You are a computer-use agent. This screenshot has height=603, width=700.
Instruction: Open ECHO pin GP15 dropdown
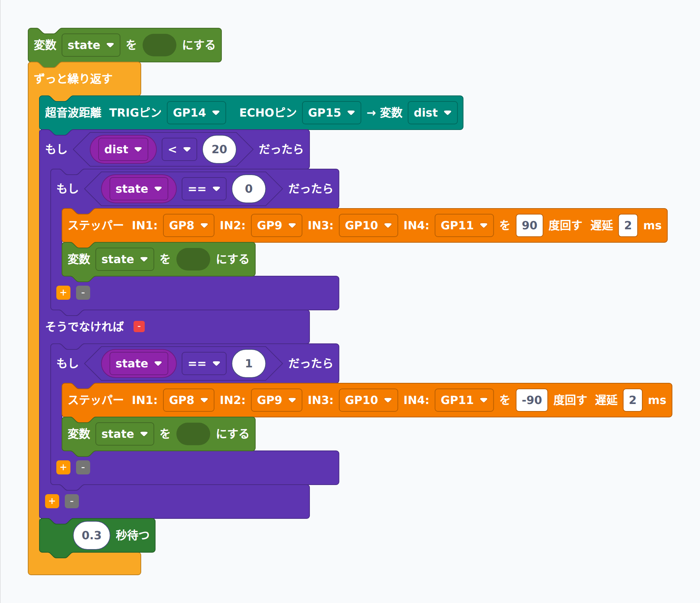pyautogui.click(x=331, y=113)
